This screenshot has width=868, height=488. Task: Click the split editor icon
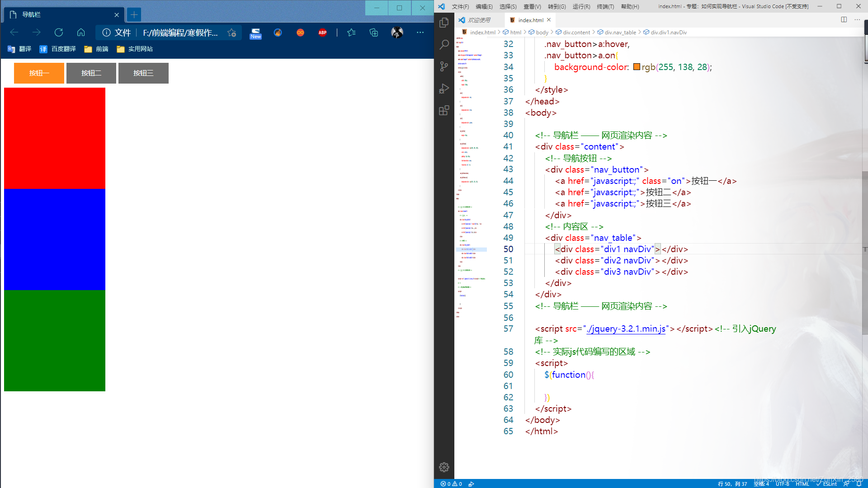[x=844, y=20]
